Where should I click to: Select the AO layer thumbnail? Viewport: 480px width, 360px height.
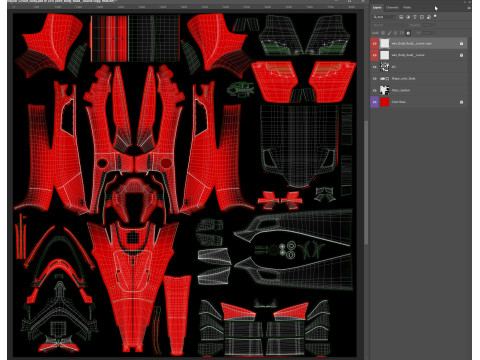click(385, 67)
